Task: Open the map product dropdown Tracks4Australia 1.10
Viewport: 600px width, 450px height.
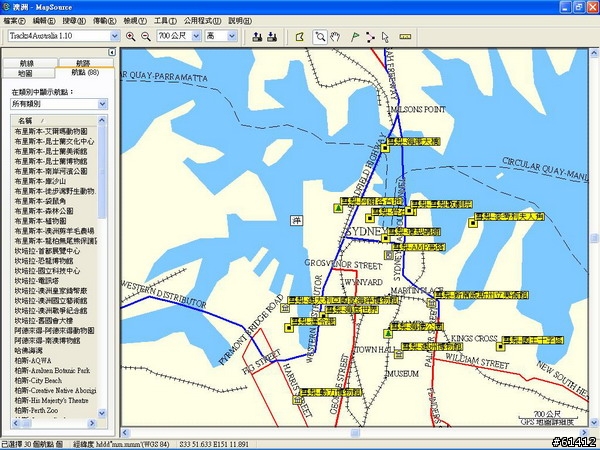Action: [x=115, y=36]
